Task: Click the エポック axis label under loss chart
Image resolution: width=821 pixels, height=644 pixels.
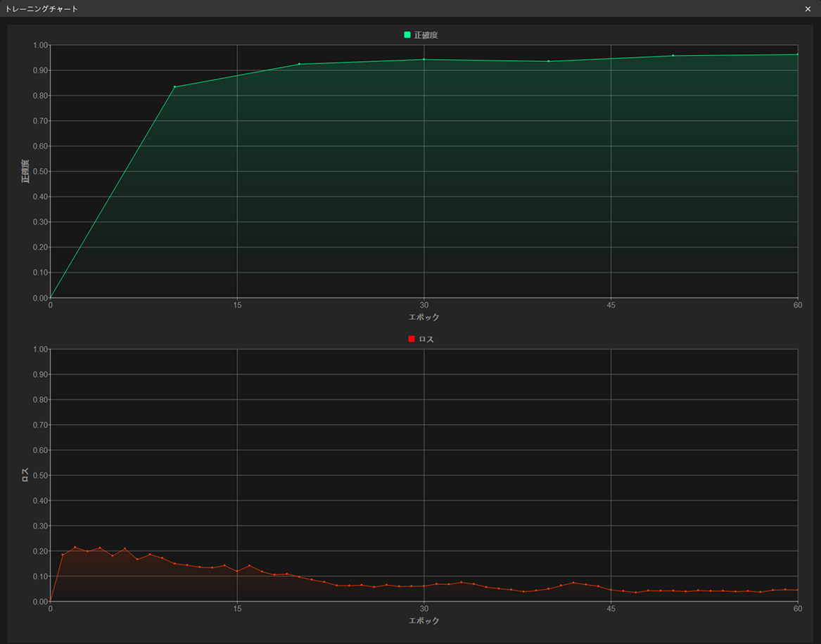Action: (x=424, y=621)
